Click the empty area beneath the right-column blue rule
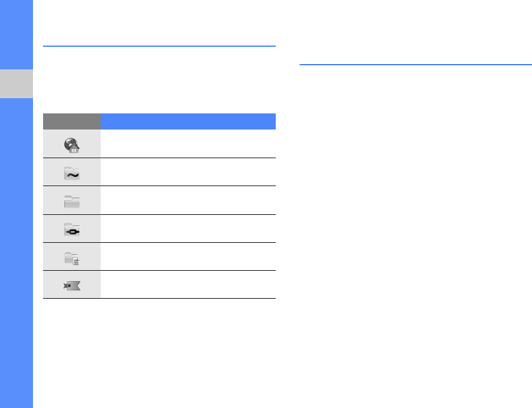 [415, 236]
